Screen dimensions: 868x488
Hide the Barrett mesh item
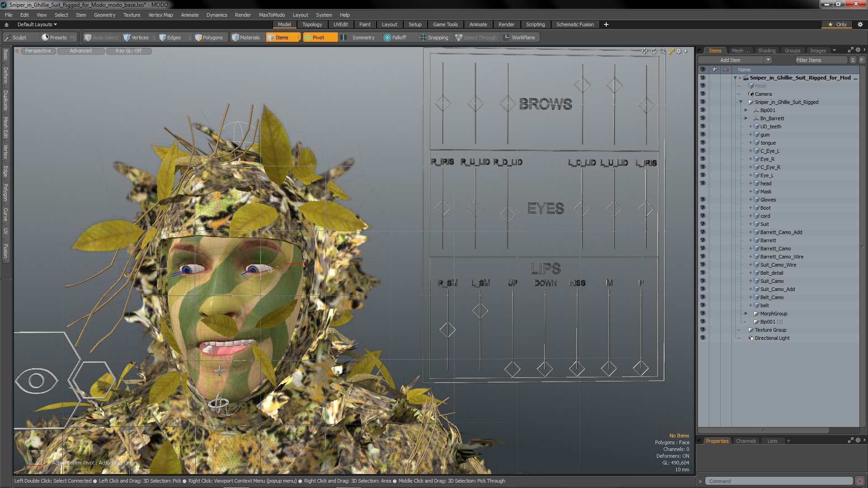tap(703, 240)
